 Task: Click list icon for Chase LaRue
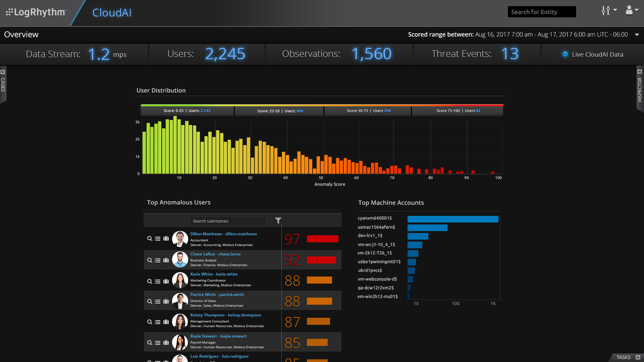[x=158, y=260]
